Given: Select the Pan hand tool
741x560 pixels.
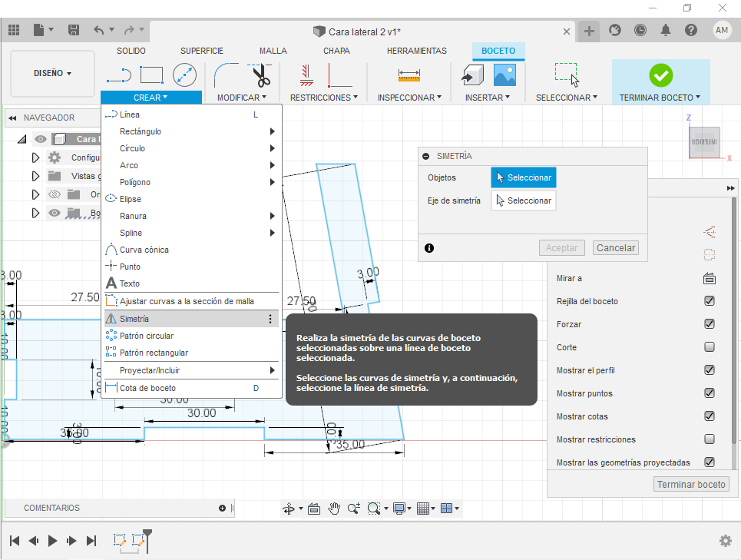Looking at the screenshot, I should [334, 509].
